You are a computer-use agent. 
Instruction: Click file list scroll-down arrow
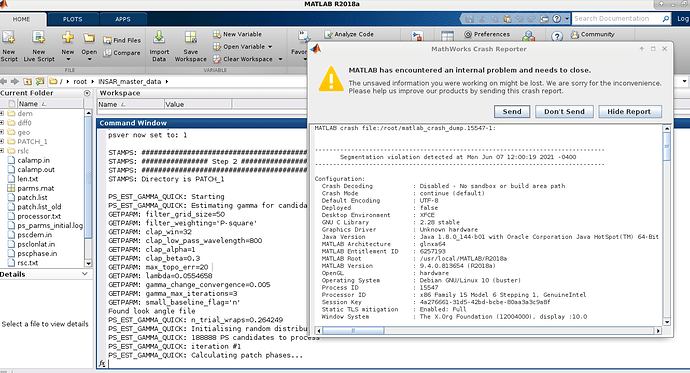pyautogui.click(x=88, y=263)
